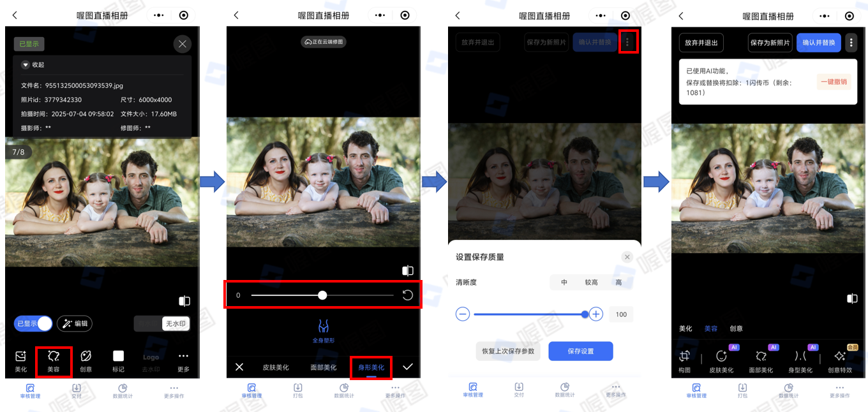Click 编辑 magic wand button
The height and width of the screenshot is (412, 868).
[x=75, y=323]
